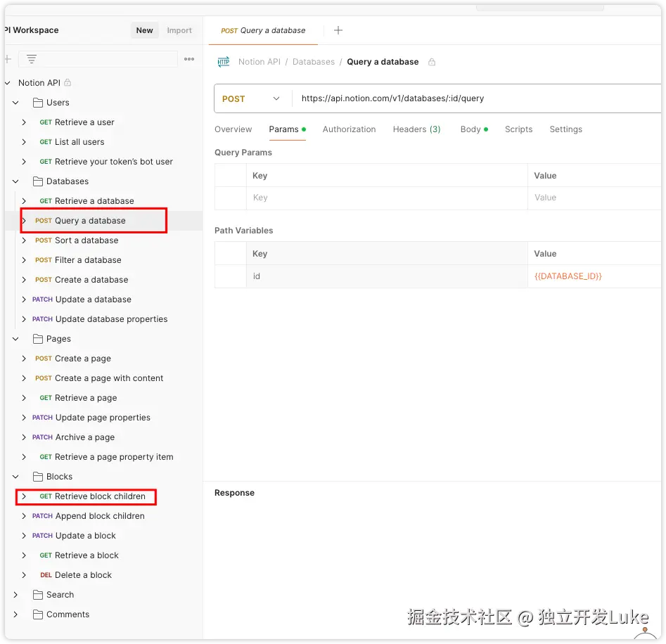The height and width of the screenshot is (644, 666).
Task: Open the Settings tab
Action: [x=565, y=129]
